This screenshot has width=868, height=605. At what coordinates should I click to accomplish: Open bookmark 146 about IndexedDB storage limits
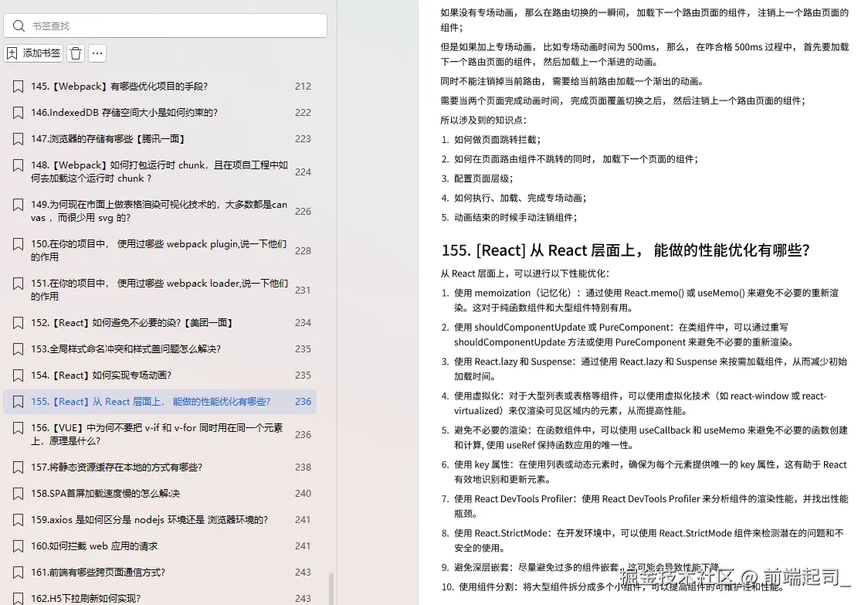click(139, 112)
